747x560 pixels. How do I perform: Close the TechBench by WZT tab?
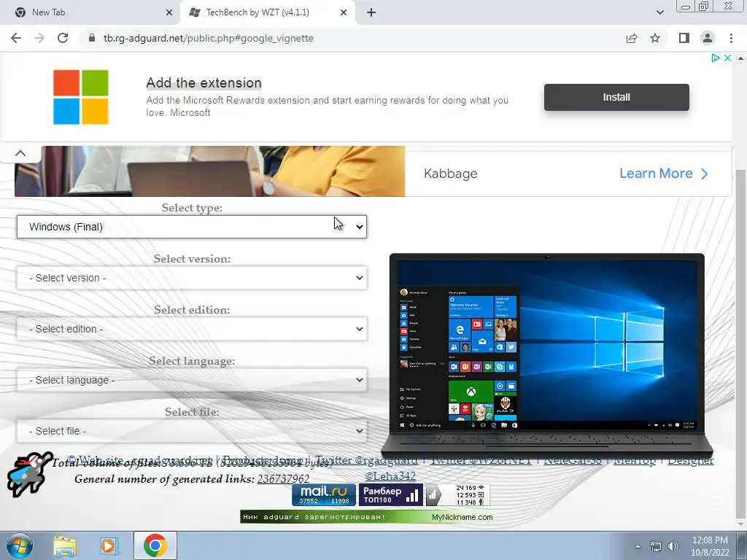[344, 12]
